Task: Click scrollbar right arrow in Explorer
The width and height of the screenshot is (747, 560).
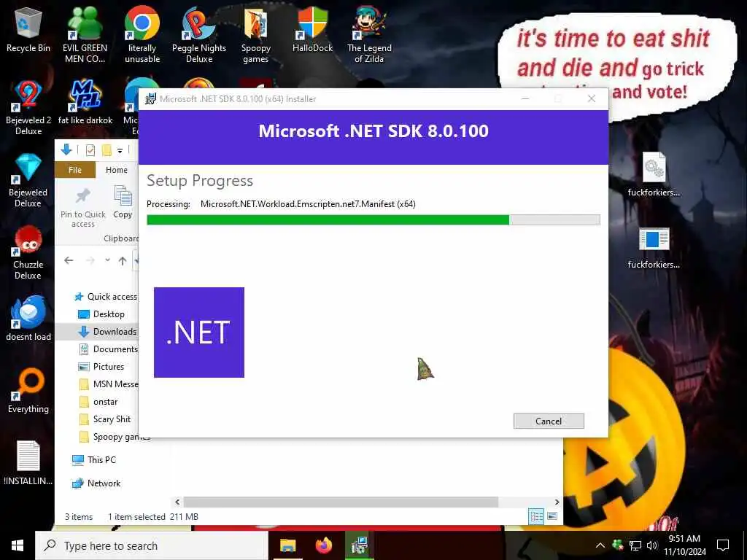Action: click(557, 502)
